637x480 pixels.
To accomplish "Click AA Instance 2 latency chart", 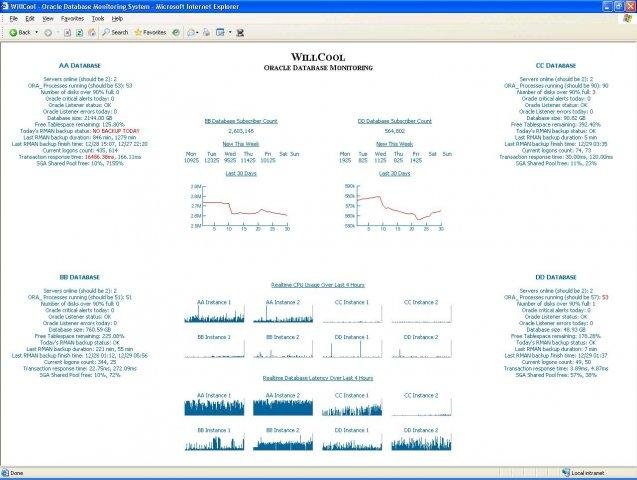I will (x=283, y=407).
